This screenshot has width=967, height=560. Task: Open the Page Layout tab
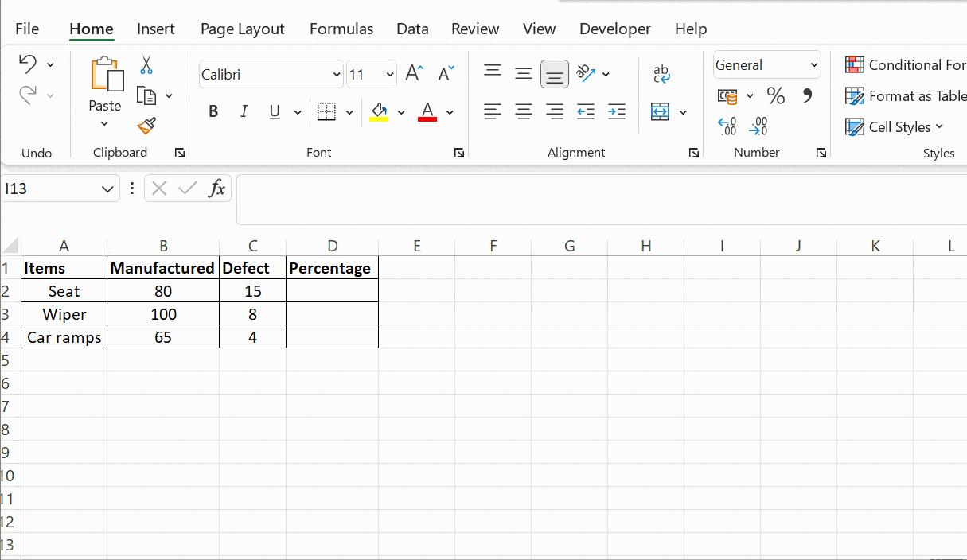242,29
